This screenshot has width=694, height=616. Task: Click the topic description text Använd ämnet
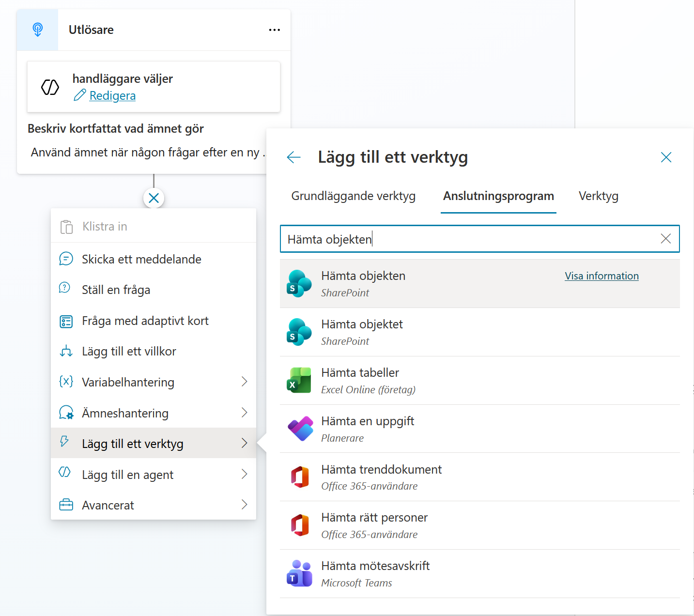click(x=148, y=153)
